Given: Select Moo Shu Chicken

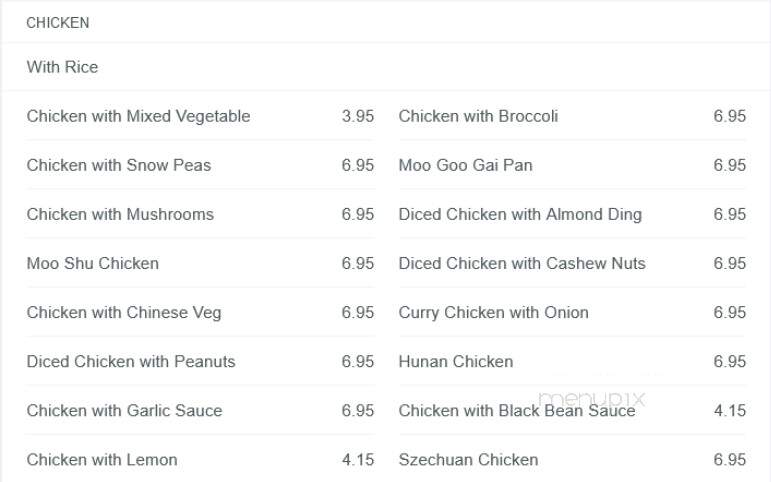Looking at the screenshot, I should click(92, 264).
